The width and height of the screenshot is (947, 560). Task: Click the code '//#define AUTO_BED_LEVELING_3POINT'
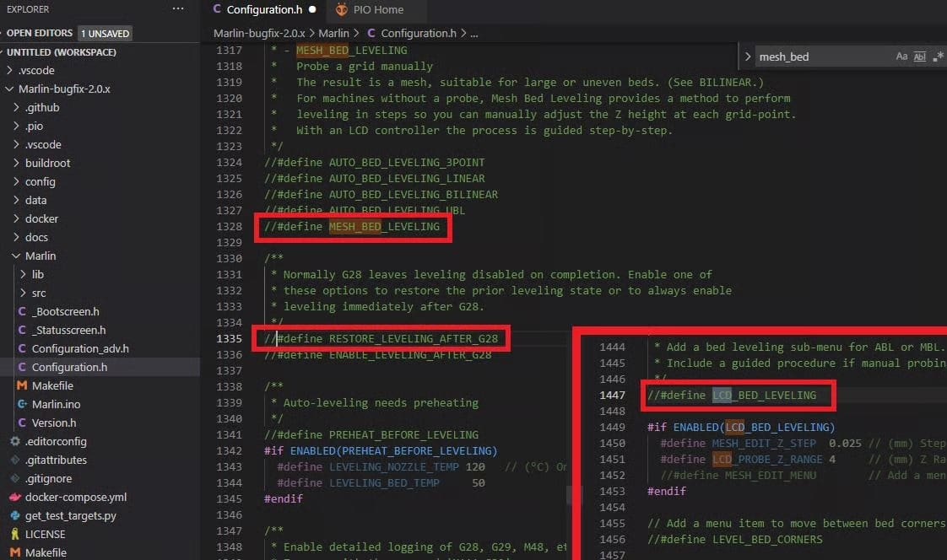click(x=375, y=162)
